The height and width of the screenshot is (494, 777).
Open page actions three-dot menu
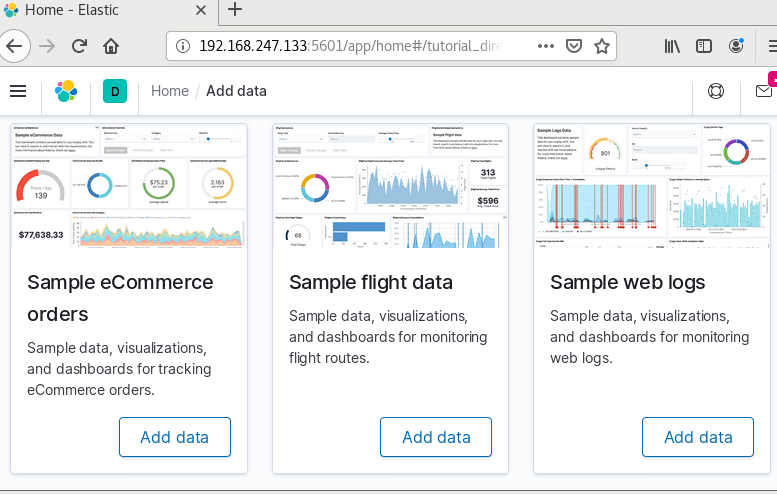coord(546,46)
